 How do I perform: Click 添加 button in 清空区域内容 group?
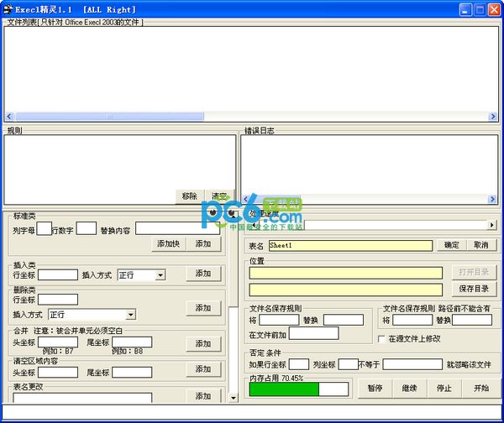(x=203, y=369)
